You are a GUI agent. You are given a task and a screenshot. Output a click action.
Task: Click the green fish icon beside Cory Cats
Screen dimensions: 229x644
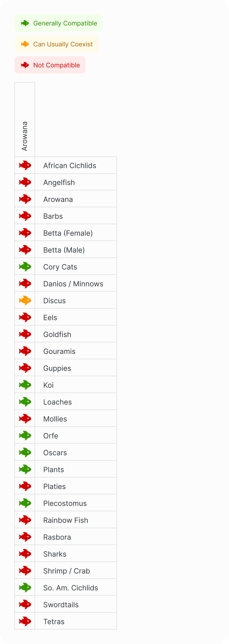(25, 267)
